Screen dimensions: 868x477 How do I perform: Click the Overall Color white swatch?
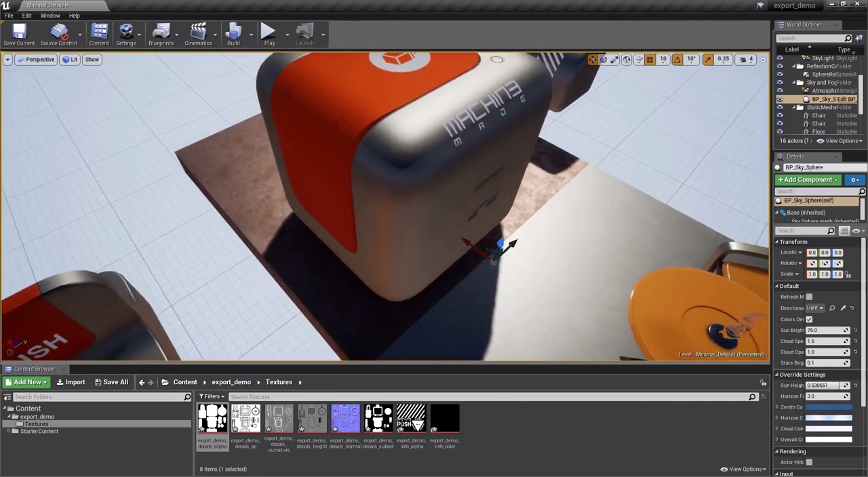click(x=828, y=440)
